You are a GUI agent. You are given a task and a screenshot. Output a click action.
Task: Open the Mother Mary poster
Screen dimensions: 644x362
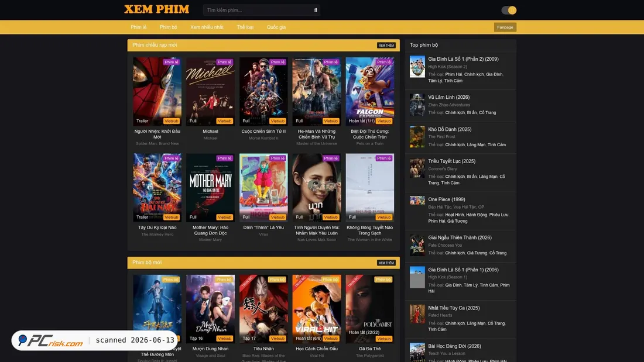coord(210,188)
